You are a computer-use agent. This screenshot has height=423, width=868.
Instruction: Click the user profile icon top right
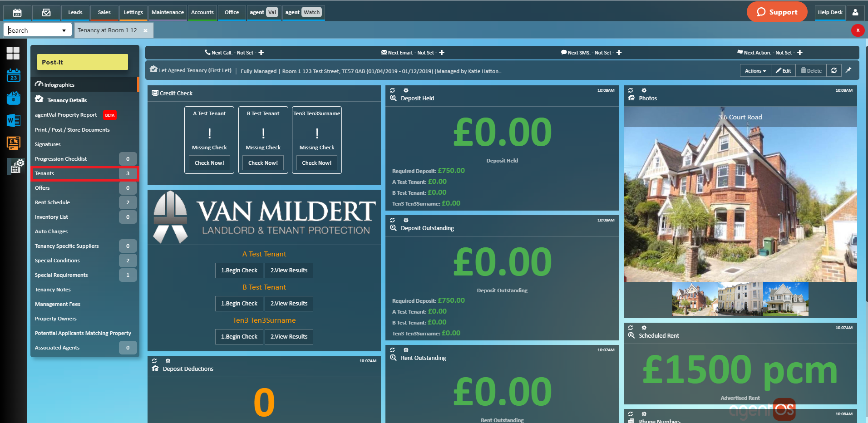click(x=855, y=12)
